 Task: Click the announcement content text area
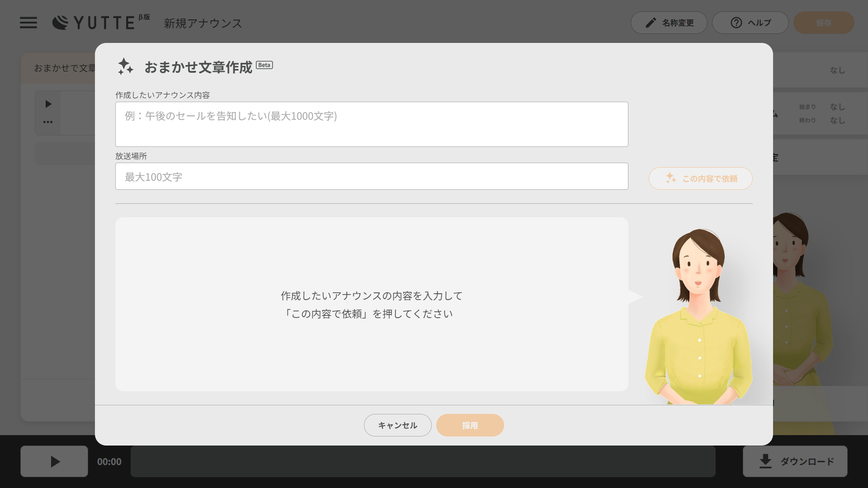(371, 124)
